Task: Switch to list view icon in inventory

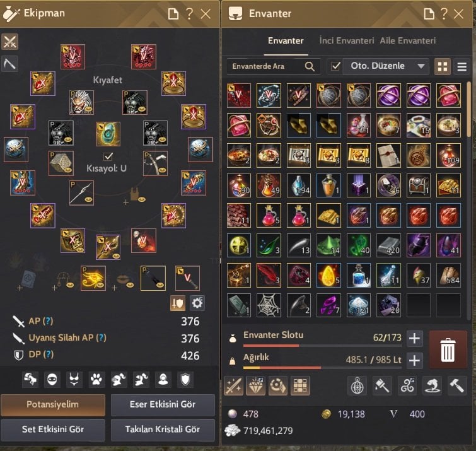Action: [x=461, y=66]
